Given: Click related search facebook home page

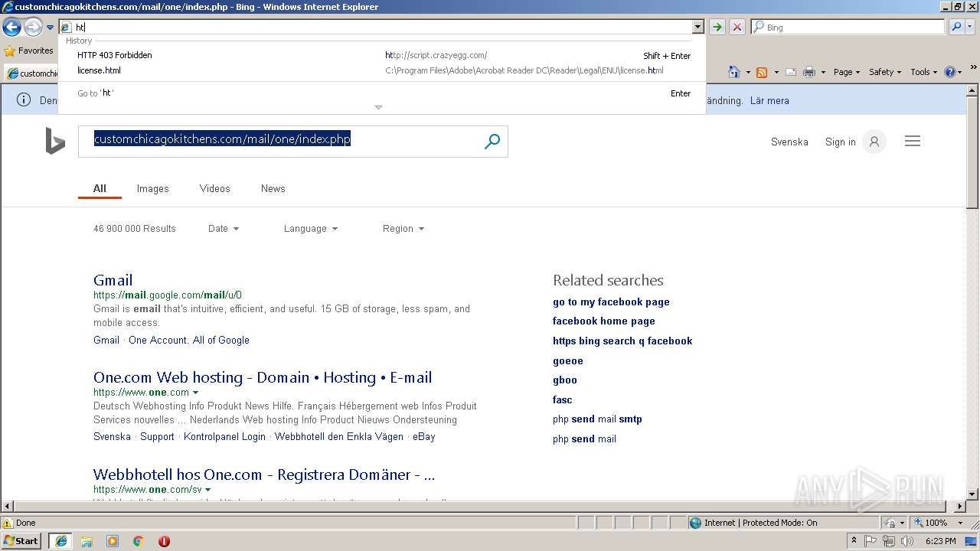Looking at the screenshot, I should tap(603, 321).
